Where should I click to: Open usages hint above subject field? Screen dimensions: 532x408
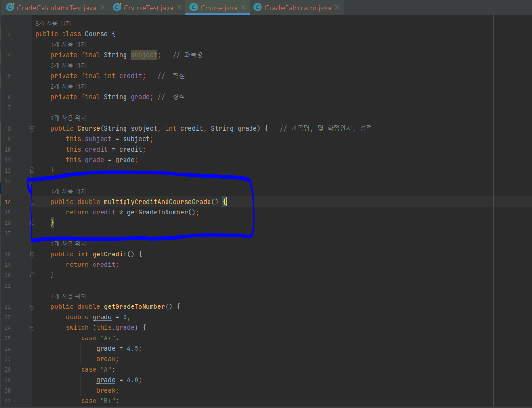pos(68,44)
